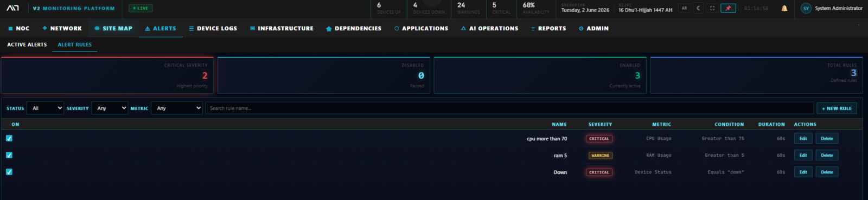Delete the 'ram 5' rule
Screen dimensions: 868x200
pos(827,155)
